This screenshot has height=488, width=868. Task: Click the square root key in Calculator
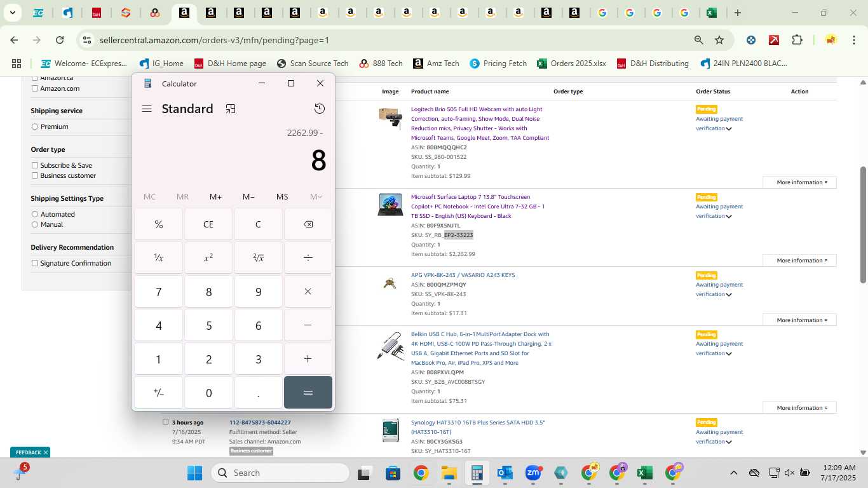259,258
